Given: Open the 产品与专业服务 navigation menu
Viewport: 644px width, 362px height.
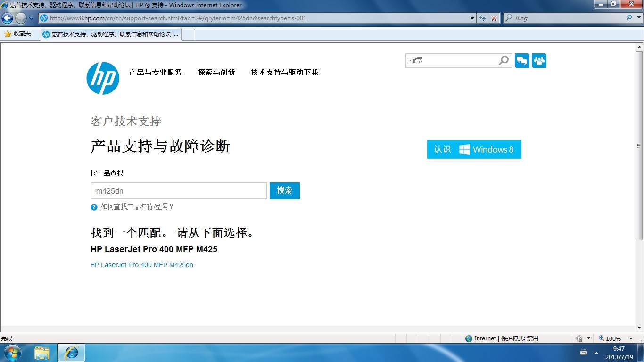Looking at the screenshot, I should (x=156, y=72).
